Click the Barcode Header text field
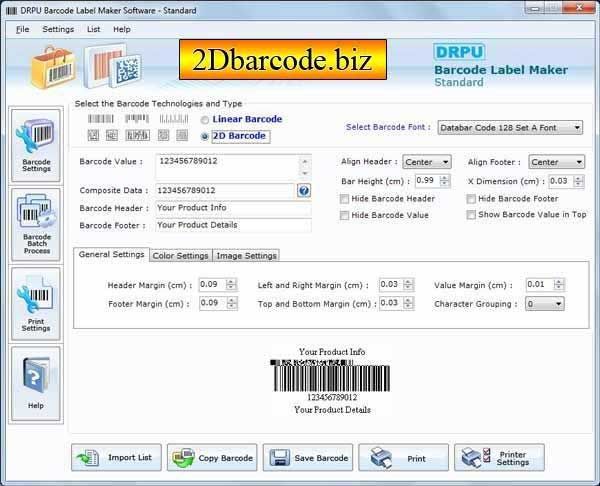Viewport: 600px width, 486px height. click(x=233, y=208)
